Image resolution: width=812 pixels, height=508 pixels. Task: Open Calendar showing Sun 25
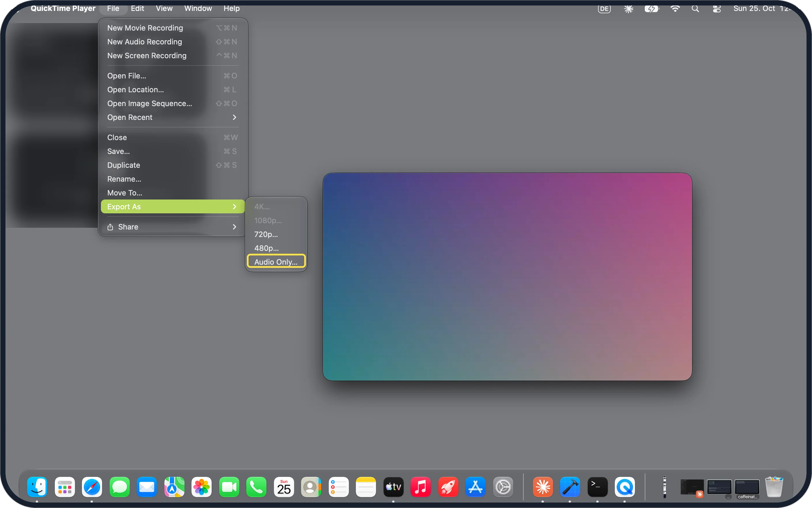[x=283, y=486]
